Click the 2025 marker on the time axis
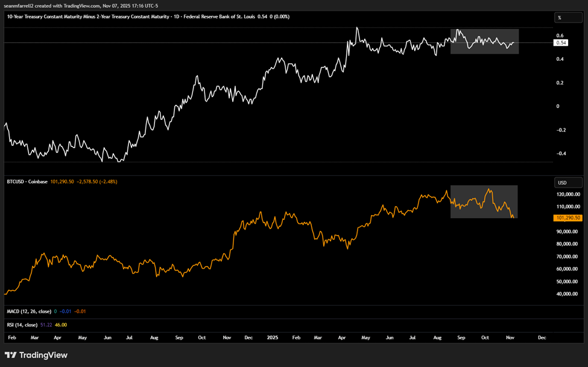 click(271, 338)
